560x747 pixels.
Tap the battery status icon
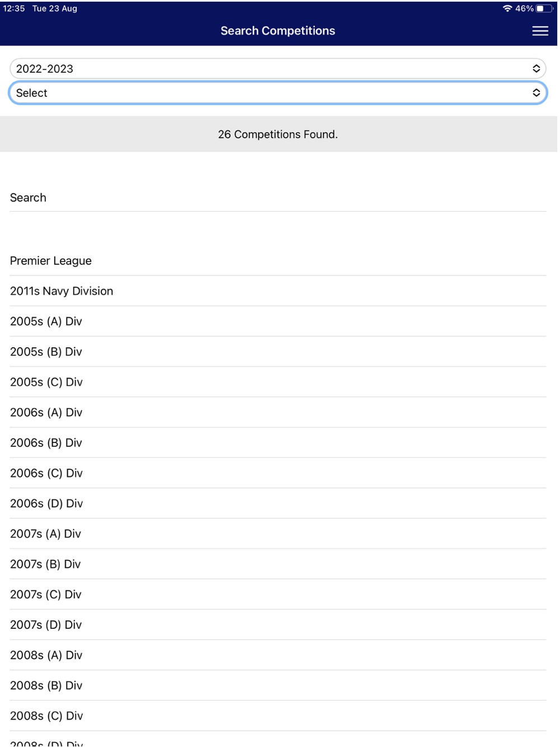(544, 8)
